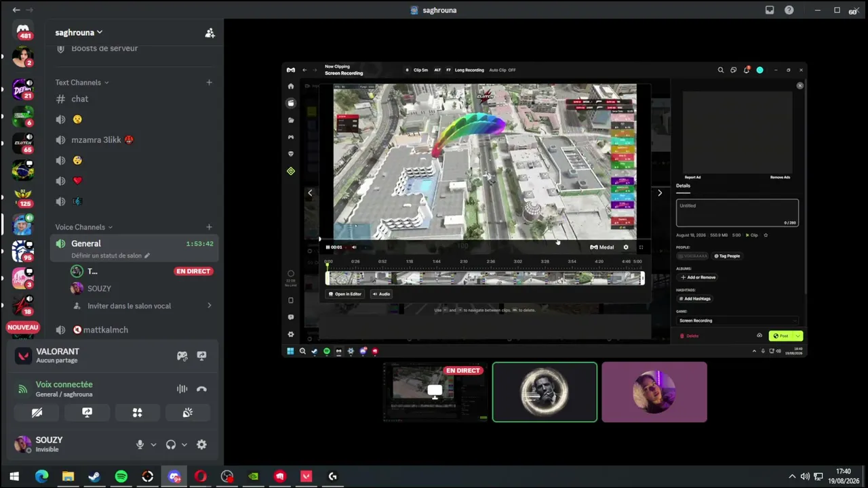Go back with Discord's top-left arrow
The image size is (868, 488).
pos(16,10)
